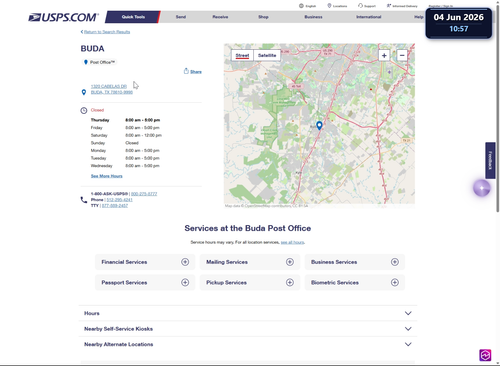Click the back chevron before Return to Search Results
The image size is (500, 366).
(x=82, y=32)
